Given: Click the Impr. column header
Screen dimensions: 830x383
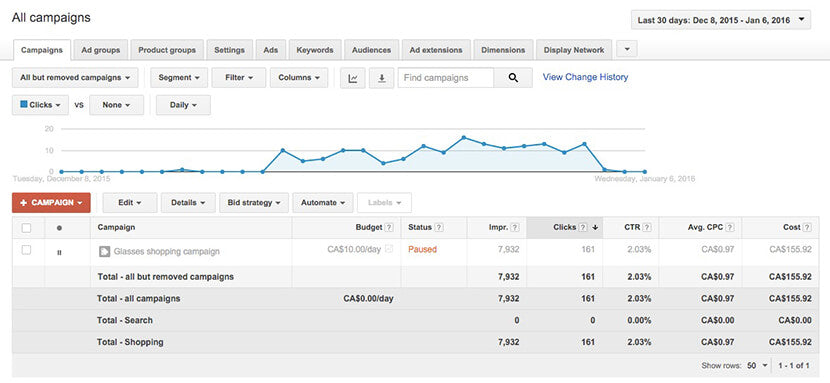Looking at the screenshot, I should [499, 227].
